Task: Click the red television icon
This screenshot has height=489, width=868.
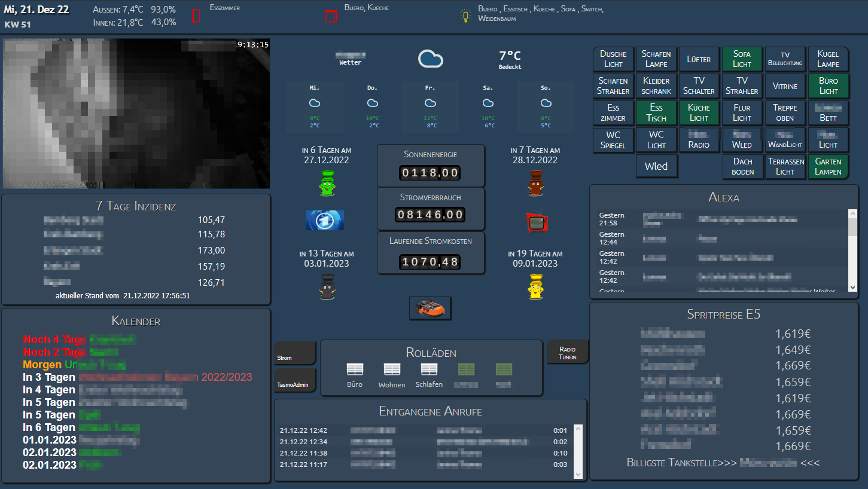Action: (536, 222)
